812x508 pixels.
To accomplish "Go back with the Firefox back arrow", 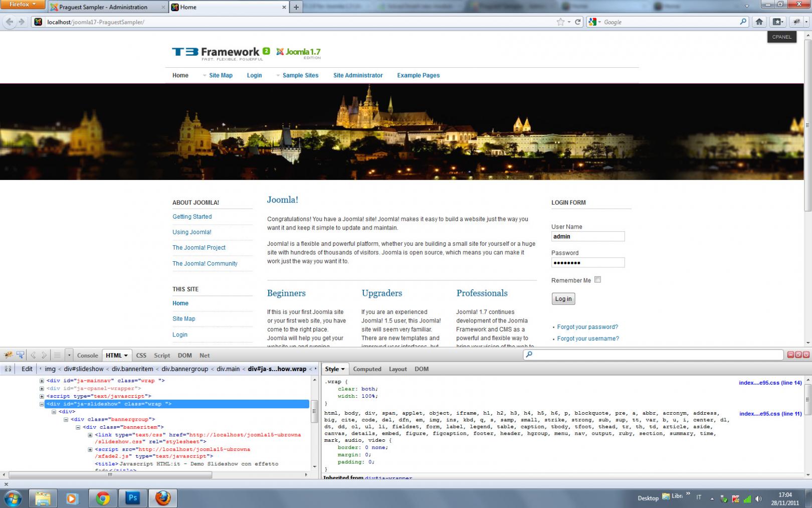I will coord(10,22).
